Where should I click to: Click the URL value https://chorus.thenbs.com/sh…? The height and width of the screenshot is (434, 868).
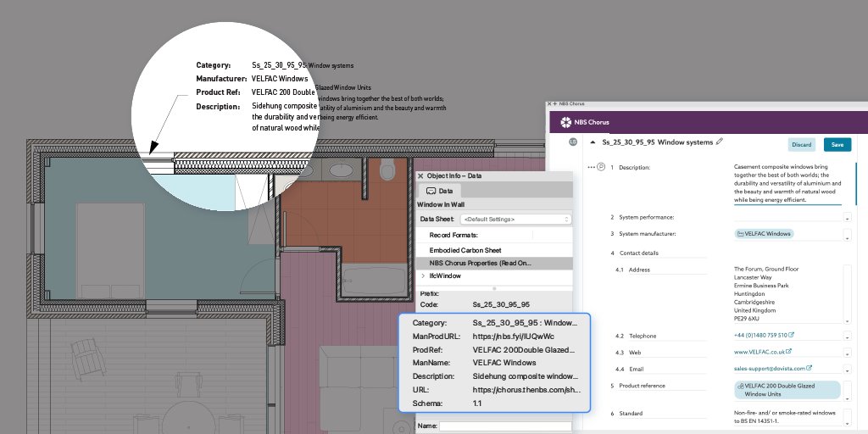click(526, 390)
